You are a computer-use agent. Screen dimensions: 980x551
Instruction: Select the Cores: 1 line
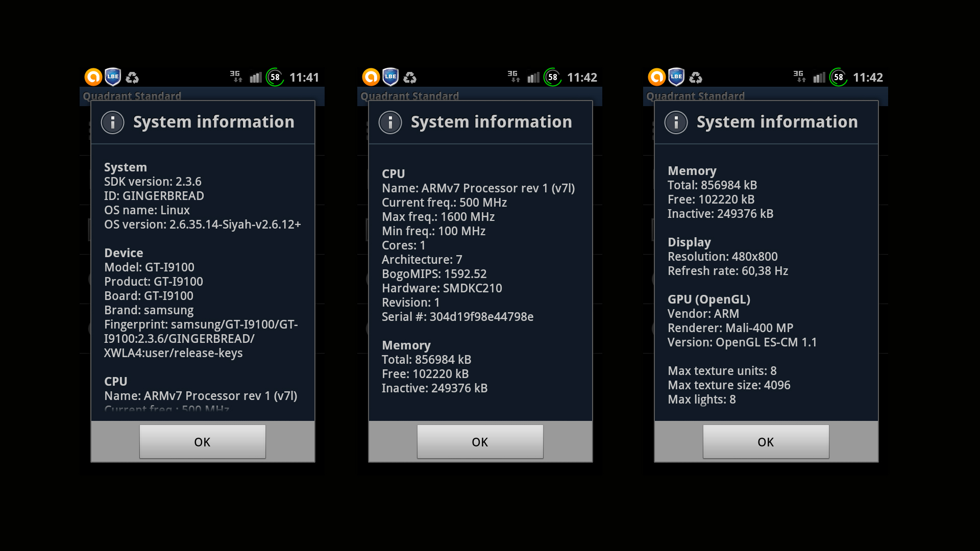[404, 245]
